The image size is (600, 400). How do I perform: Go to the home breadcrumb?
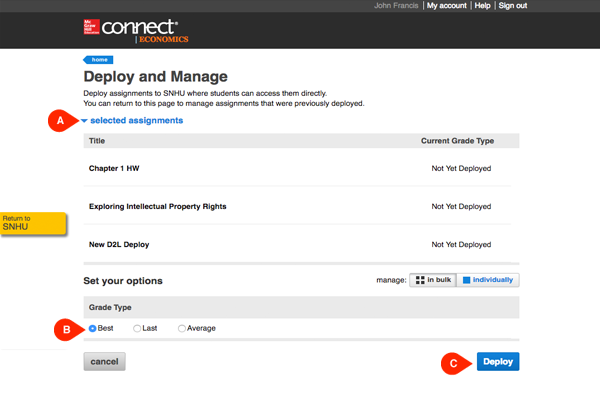(99, 60)
